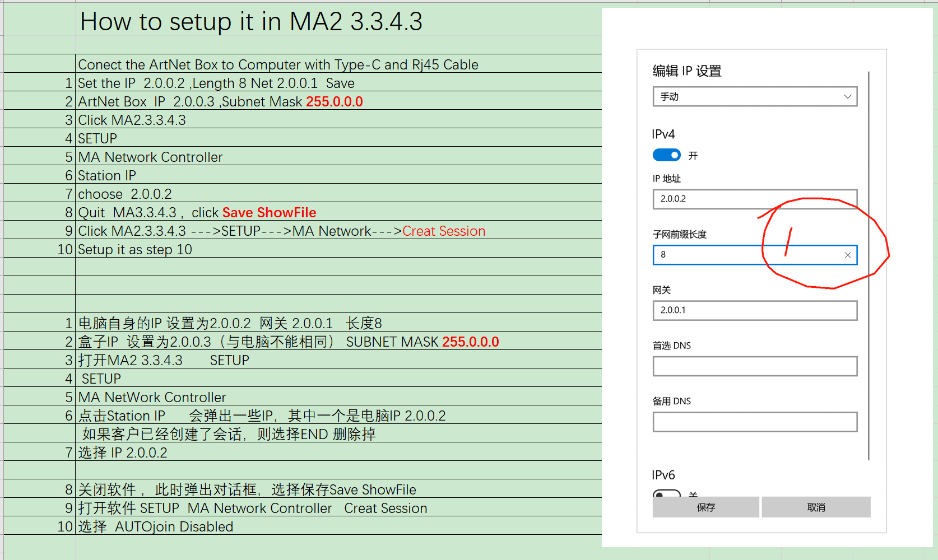Click the IPv4 section label

pyautogui.click(x=663, y=134)
